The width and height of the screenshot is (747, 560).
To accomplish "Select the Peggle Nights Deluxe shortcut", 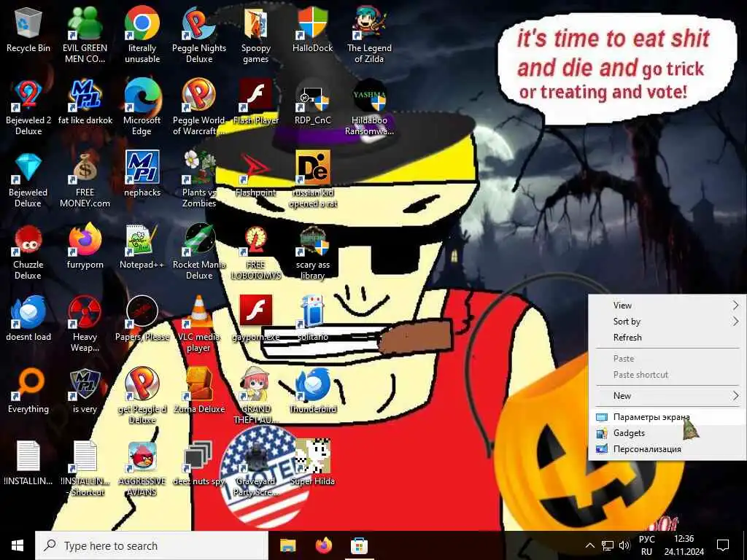I will (x=199, y=24).
